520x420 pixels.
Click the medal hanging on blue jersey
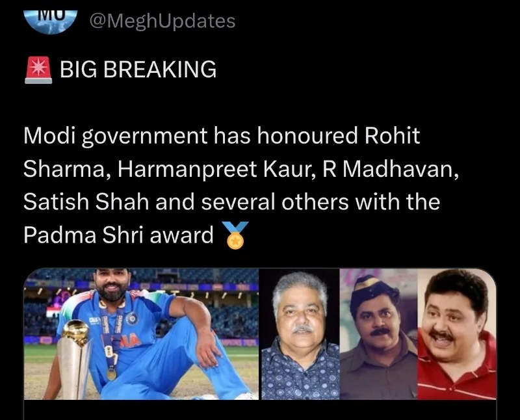point(111,373)
